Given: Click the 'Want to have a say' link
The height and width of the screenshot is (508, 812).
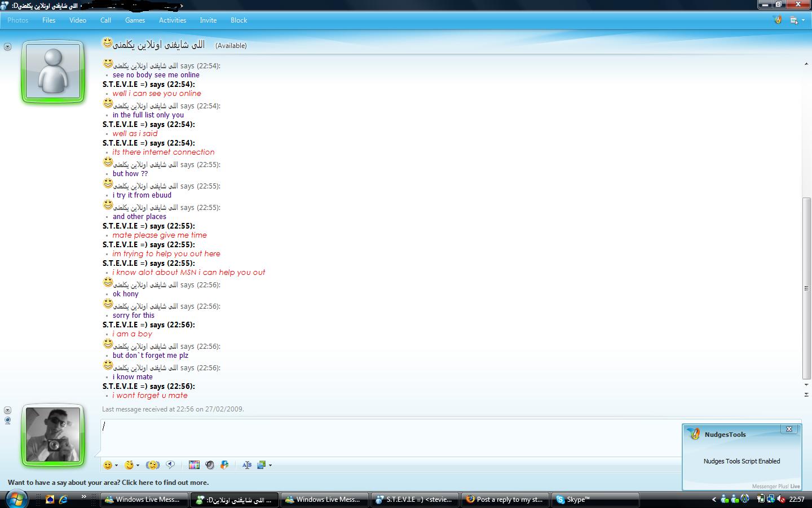Looking at the screenshot, I should coord(108,483).
